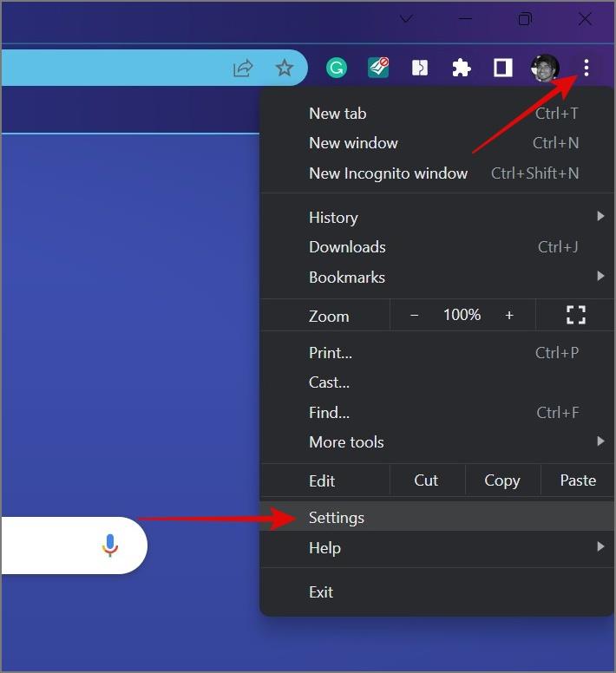Click the green extension icon with red badge

click(378, 68)
